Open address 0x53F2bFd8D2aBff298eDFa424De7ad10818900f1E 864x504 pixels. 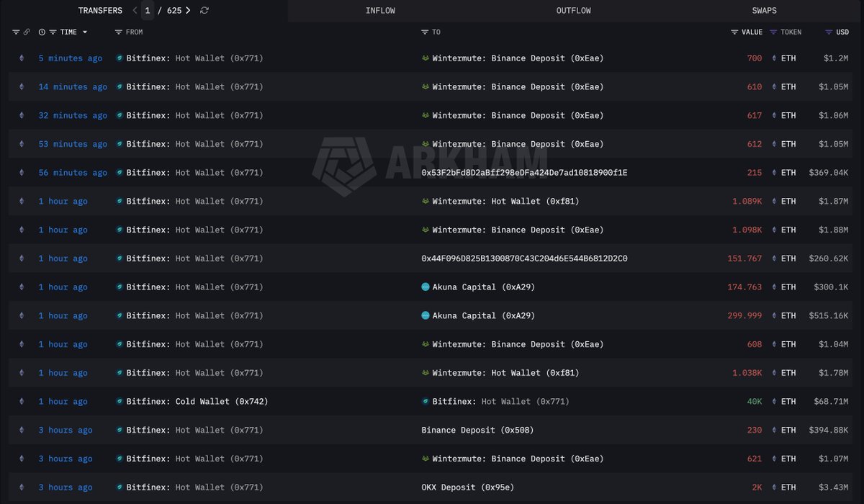coord(524,173)
